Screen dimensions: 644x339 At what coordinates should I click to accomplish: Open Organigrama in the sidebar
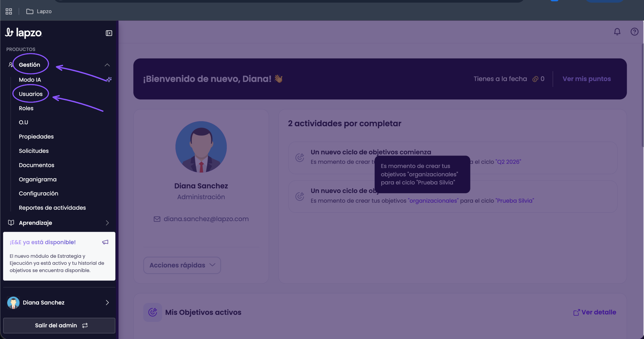38,179
